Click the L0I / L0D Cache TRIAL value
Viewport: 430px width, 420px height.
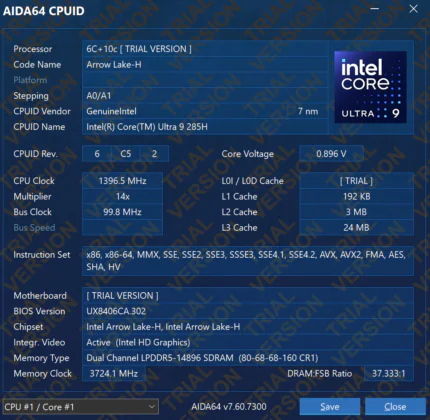pos(356,181)
